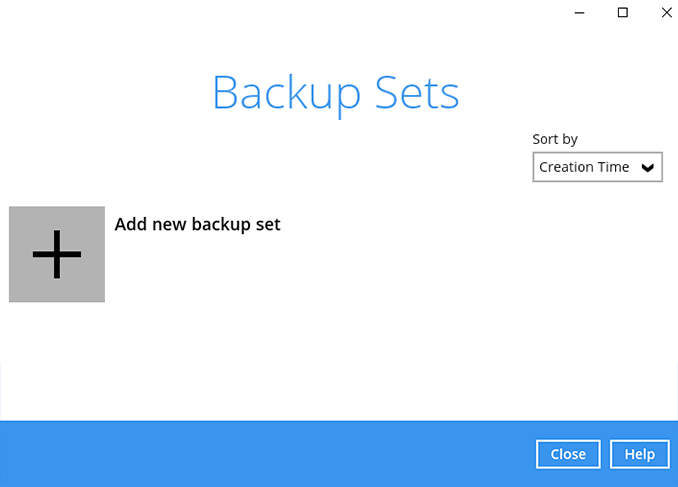Image resolution: width=678 pixels, height=487 pixels.
Task: Open the Help button in footer
Action: 639,454
